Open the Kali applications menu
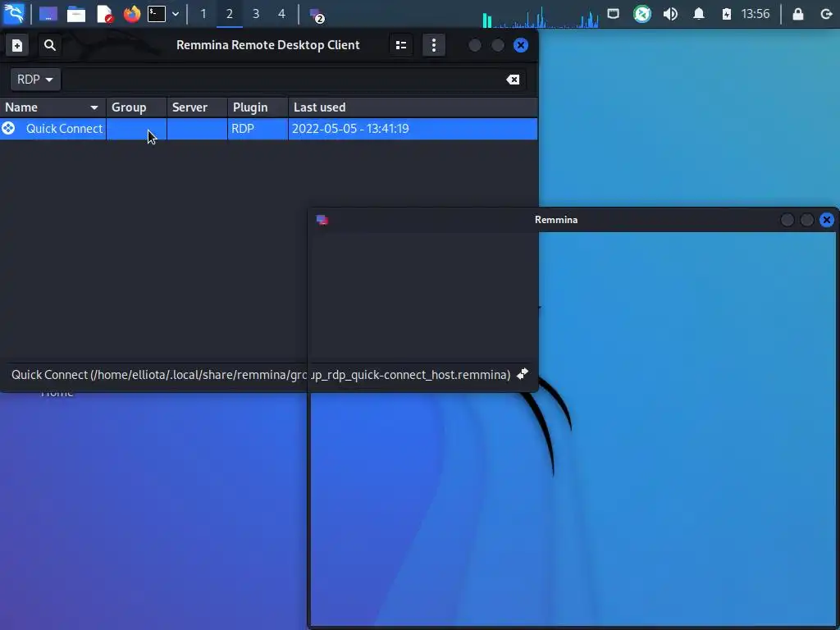 click(14, 13)
